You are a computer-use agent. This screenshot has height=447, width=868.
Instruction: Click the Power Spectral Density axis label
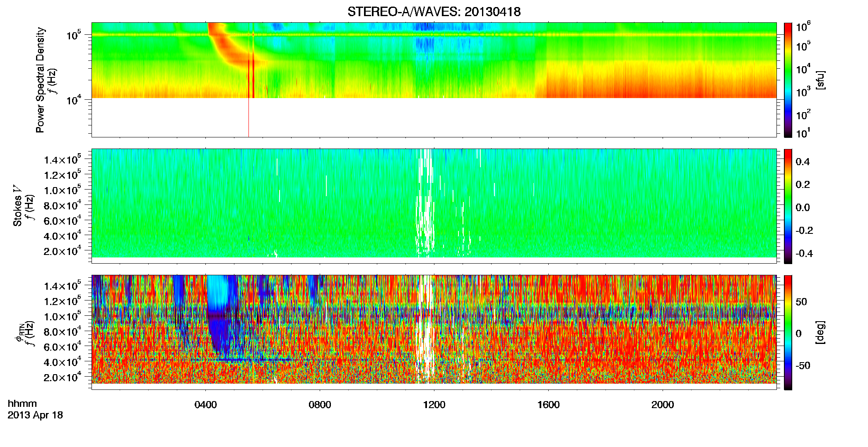point(40,80)
